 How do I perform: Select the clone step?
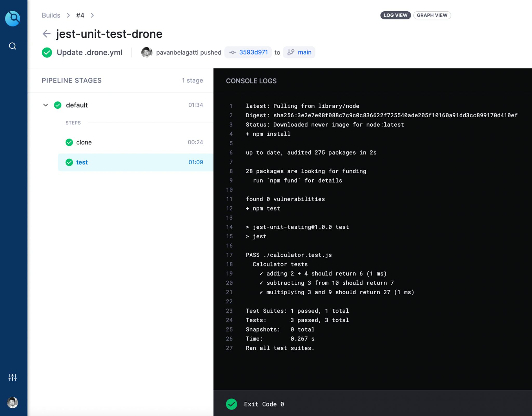coord(84,142)
